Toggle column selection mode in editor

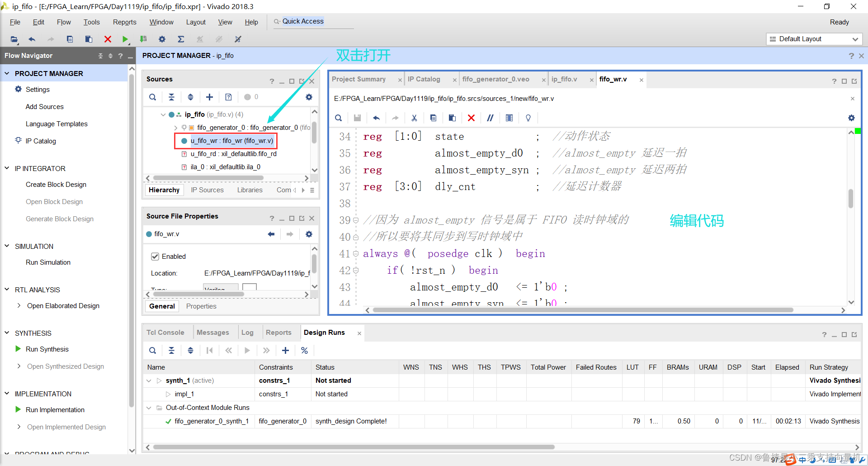tap(509, 118)
